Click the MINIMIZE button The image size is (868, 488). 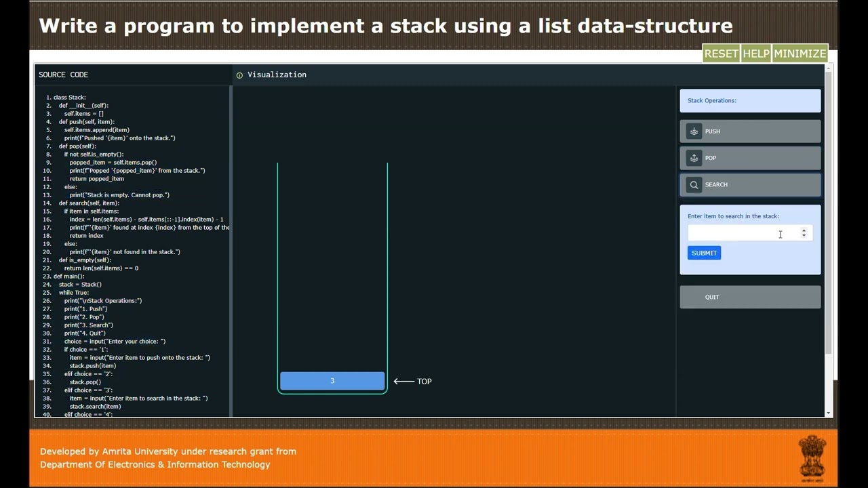[800, 54]
